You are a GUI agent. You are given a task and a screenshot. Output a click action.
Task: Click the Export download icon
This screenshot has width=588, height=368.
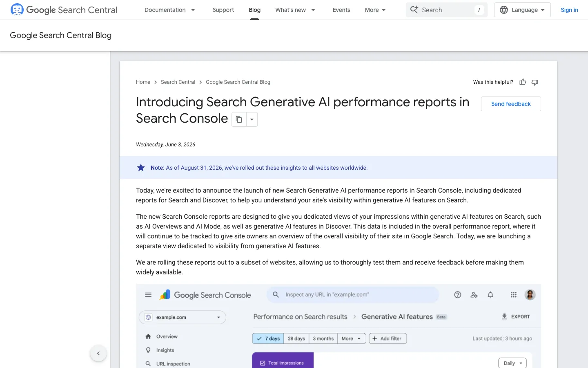point(504,316)
